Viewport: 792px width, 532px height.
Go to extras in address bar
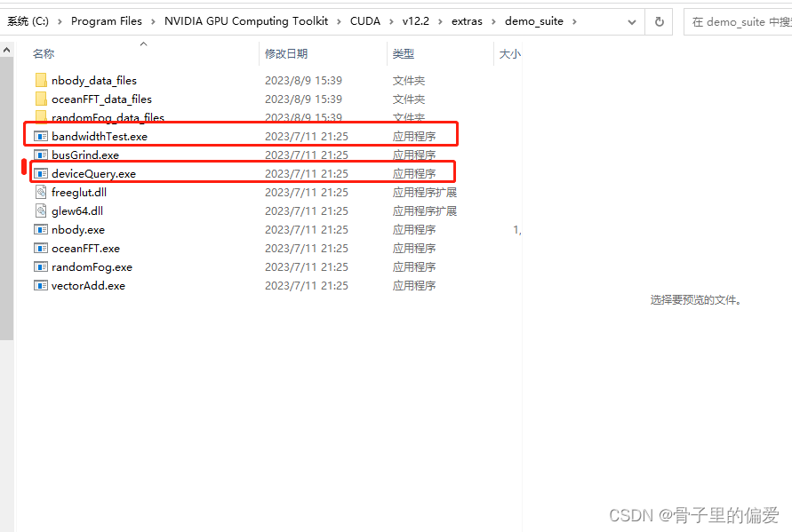click(x=467, y=21)
